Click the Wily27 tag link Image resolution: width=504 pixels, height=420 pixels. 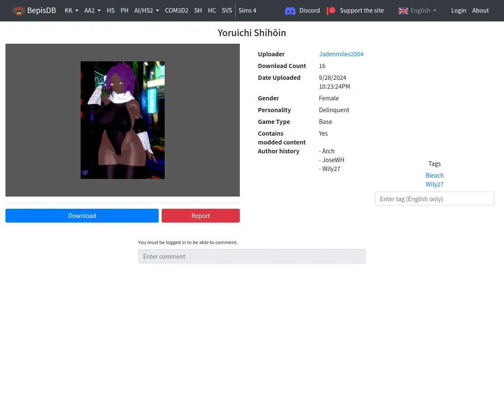point(434,184)
